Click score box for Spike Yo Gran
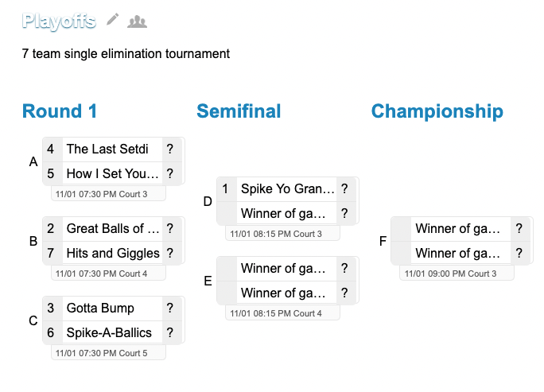Viewport: 544px width, 392px height. click(344, 188)
